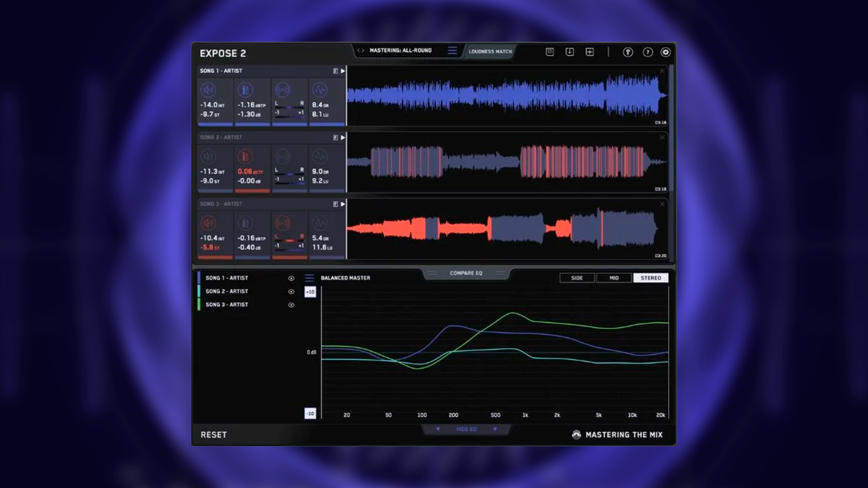Click the red 0.06 dBTP value for Song 2
This screenshot has height=488, width=868.
point(250,172)
